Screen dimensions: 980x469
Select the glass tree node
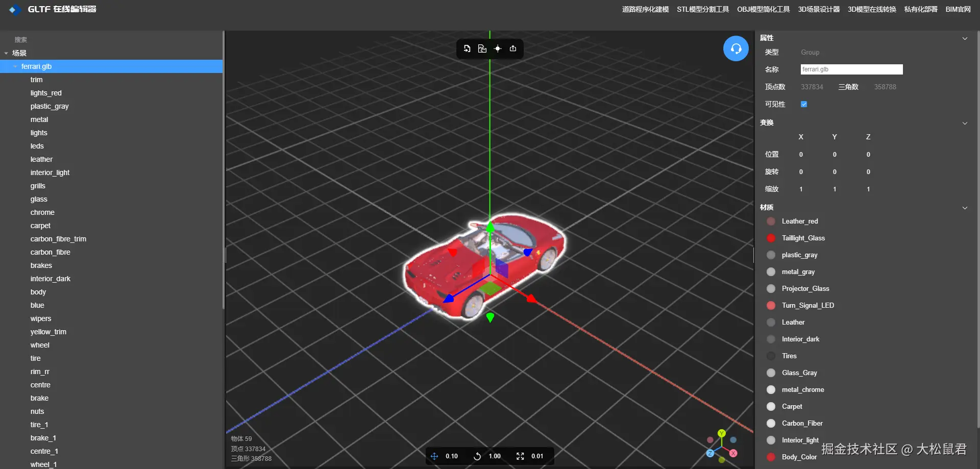click(x=111, y=199)
